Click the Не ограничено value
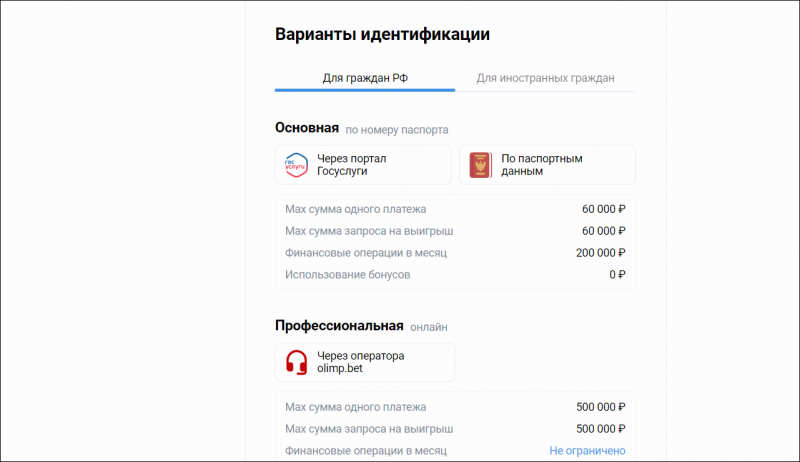Image resolution: width=800 pixels, height=462 pixels. (x=587, y=451)
